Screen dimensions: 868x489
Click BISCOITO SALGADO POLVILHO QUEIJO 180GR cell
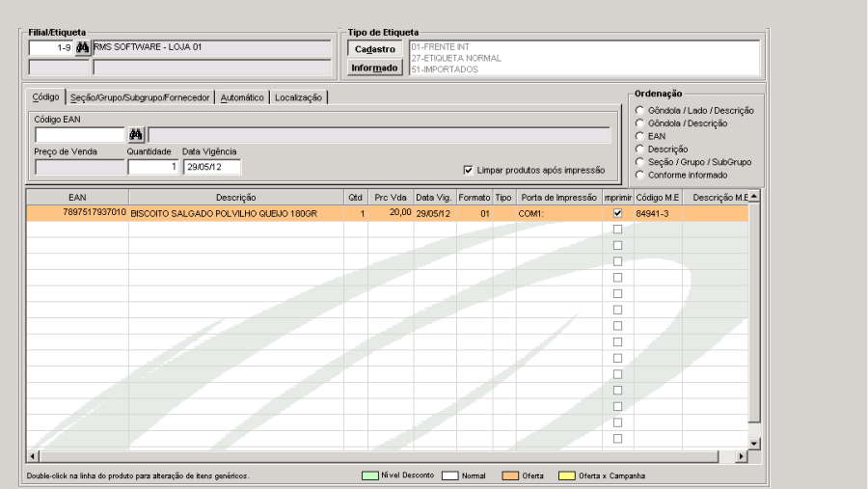click(236, 213)
